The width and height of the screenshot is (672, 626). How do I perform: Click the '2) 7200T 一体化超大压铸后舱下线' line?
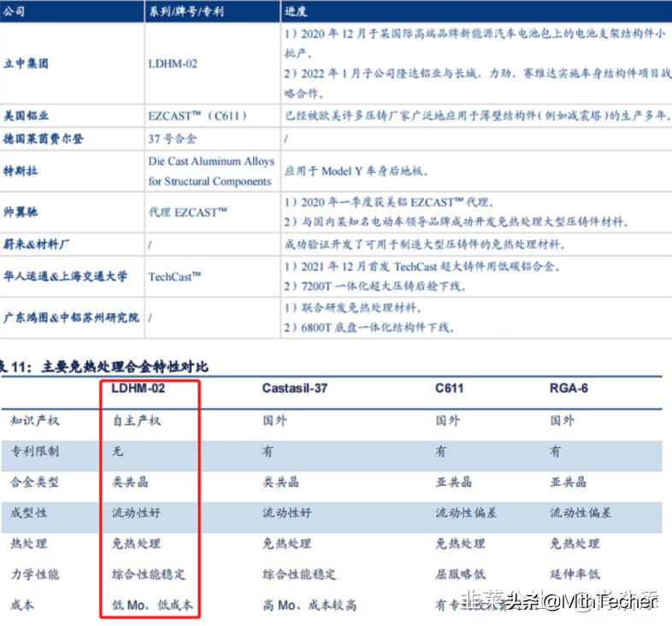[375, 286]
